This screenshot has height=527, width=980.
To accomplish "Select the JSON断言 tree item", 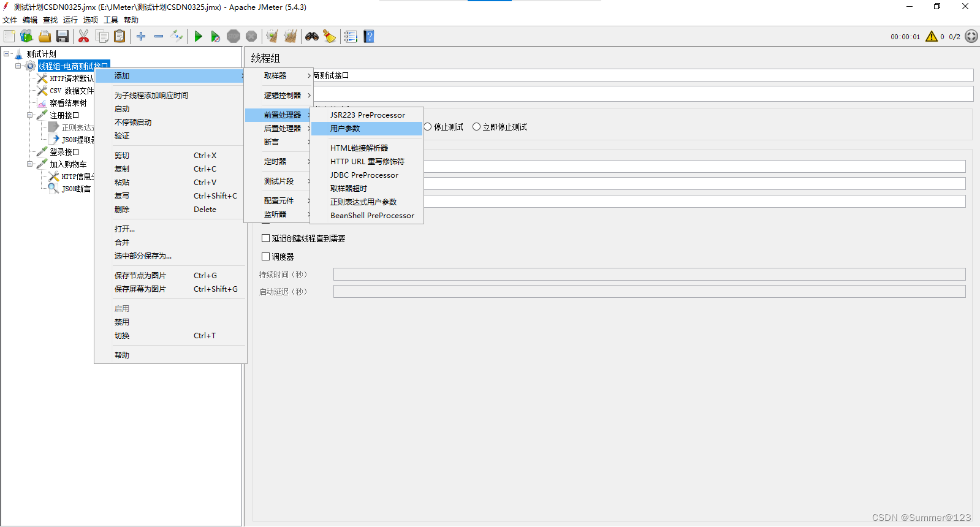I will [x=76, y=189].
